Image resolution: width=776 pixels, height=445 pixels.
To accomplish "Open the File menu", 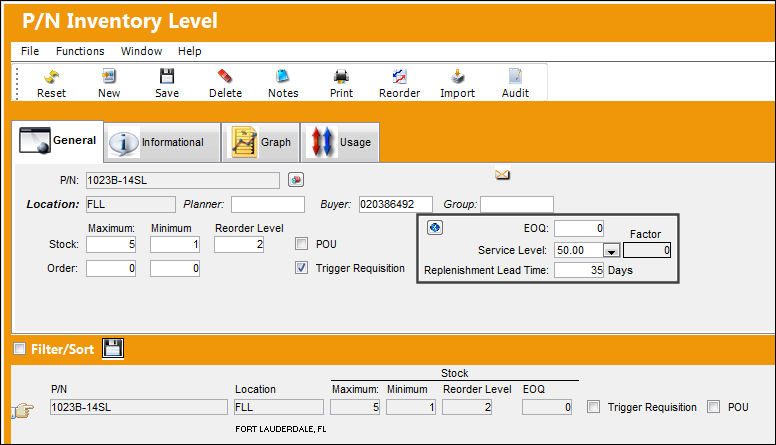I will (x=30, y=51).
